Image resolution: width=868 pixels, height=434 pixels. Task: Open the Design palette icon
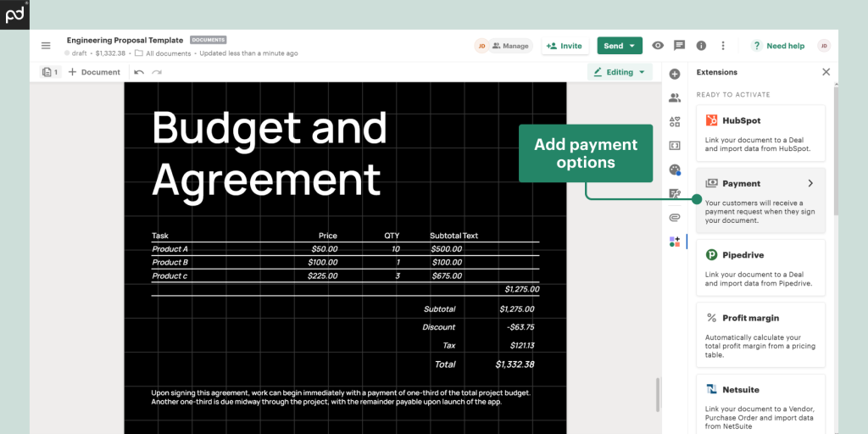click(x=675, y=170)
